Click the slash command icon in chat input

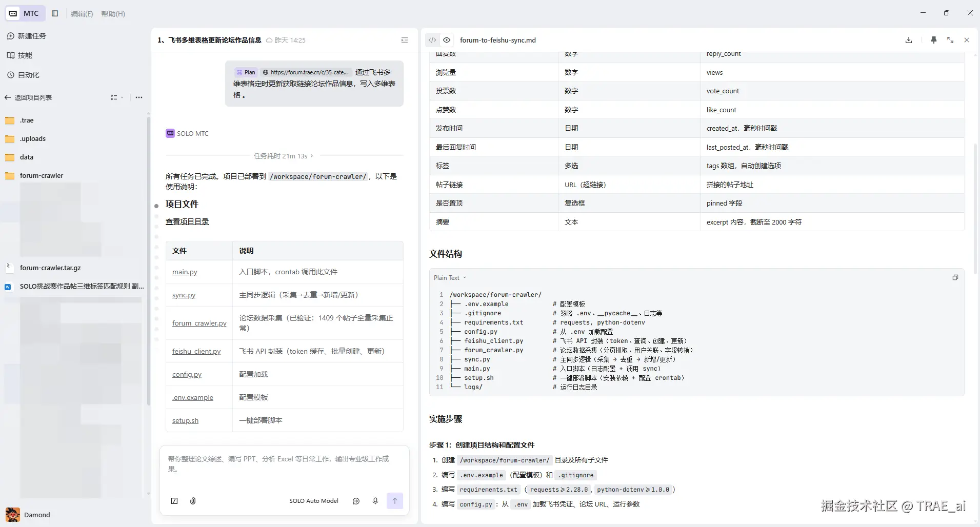(x=174, y=501)
